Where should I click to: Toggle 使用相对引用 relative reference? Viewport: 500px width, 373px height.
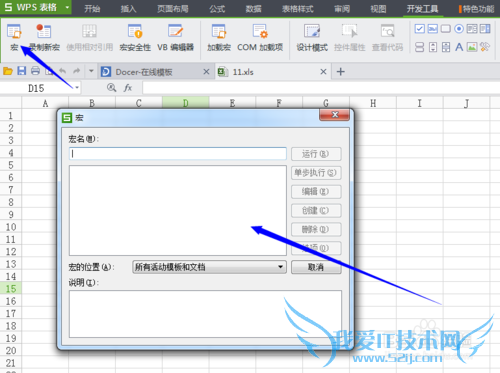(89, 37)
